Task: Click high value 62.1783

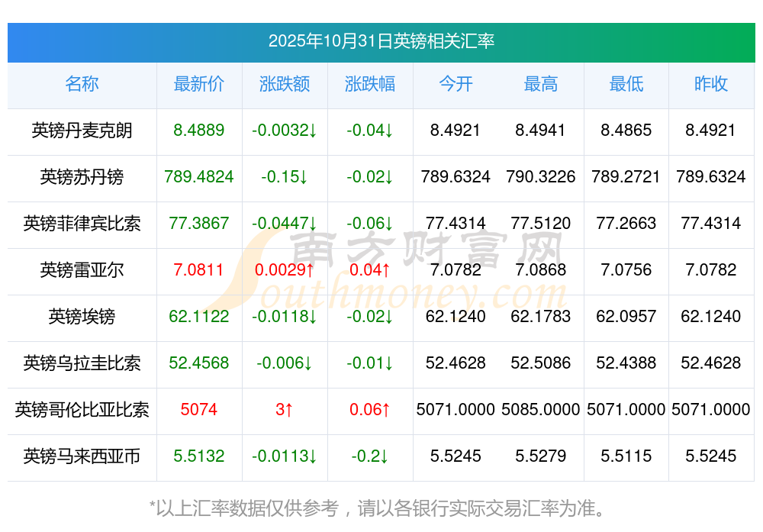Action: click(541, 317)
